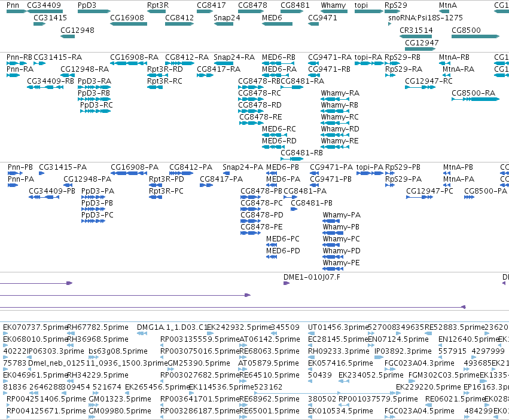The height and width of the screenshot is (420, 509).
Task: Select the MED6-PC protein label
Action: click(283, 239)
